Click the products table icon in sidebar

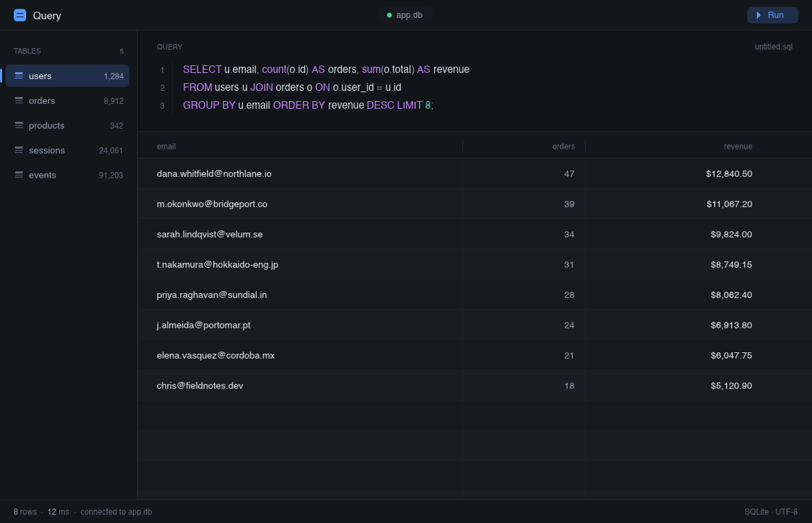click(19, 125)
